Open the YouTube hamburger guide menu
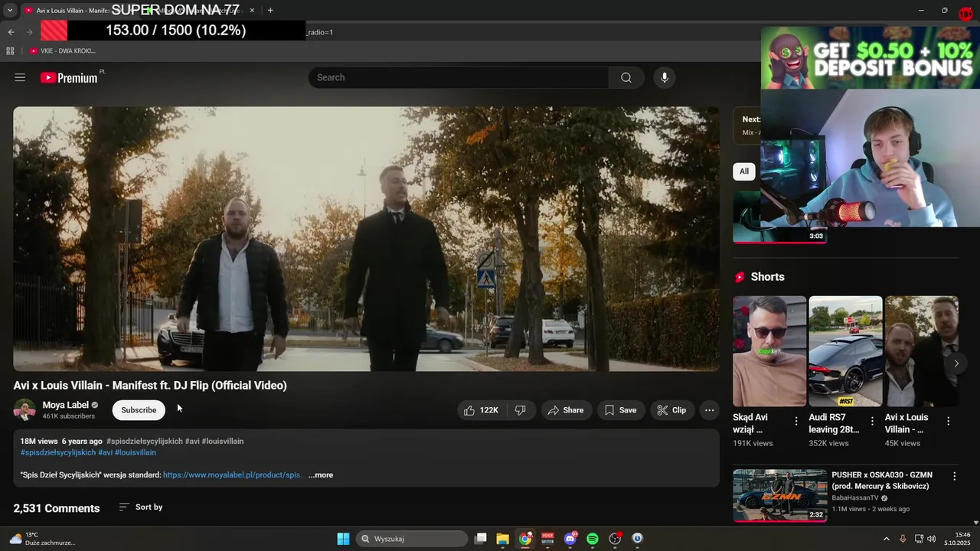This screenshot has height=551, width=980. click(20, 77)
